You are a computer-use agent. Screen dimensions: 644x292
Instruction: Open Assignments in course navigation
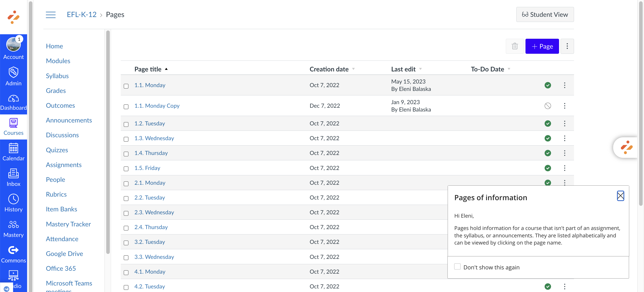pos(64,165)
